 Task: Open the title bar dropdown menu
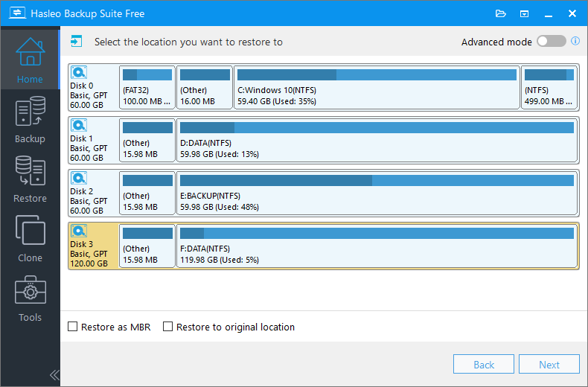click(524, 13)
